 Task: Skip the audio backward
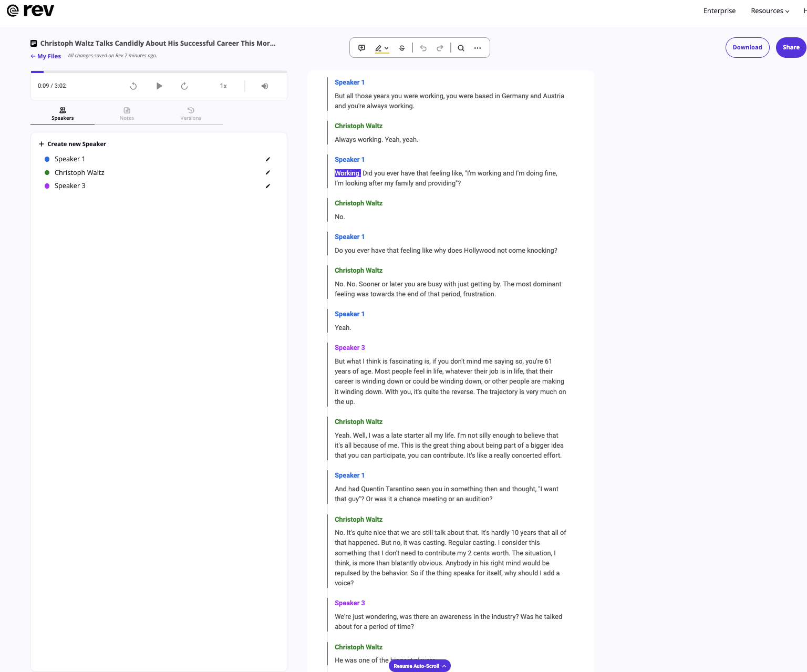click(133, 86)
